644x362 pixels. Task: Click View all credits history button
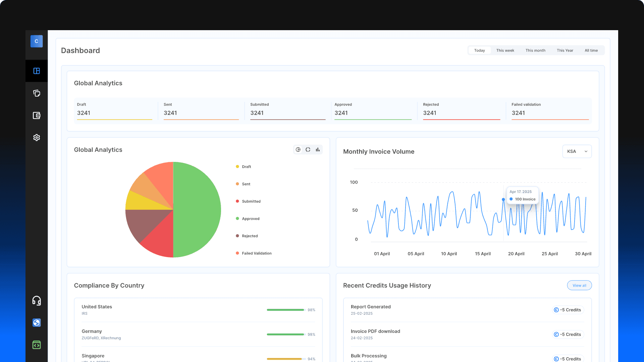point(579,285)
